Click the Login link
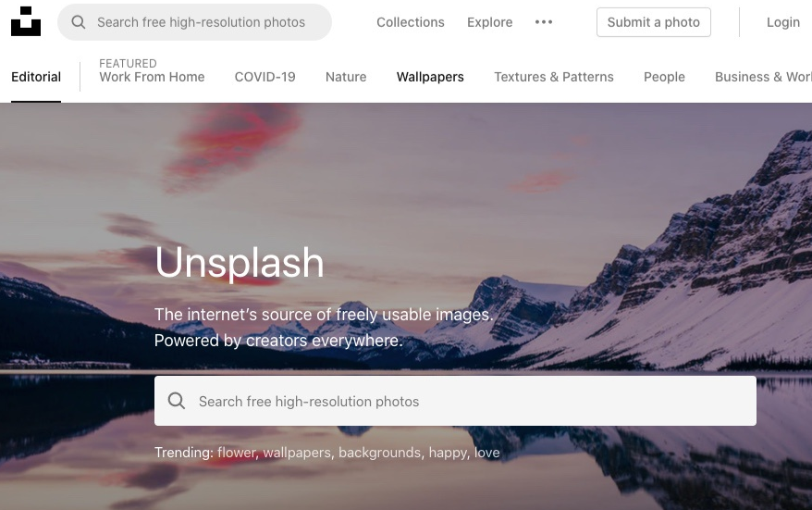 (783, 22)
